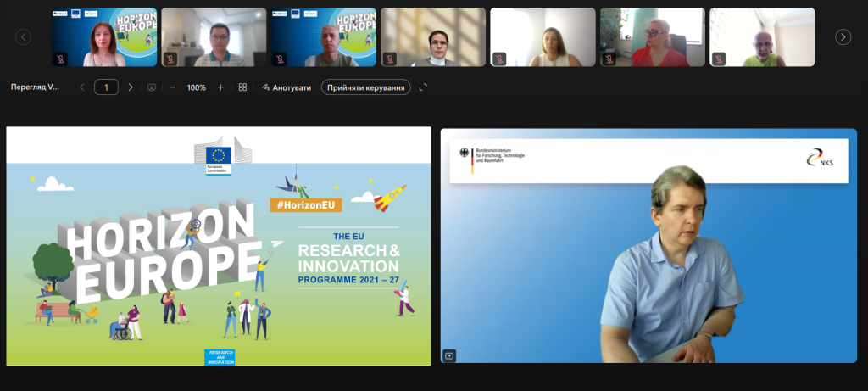Click the Анотувати annotate button
The width and height of the screenshot is (868, 391).
point(287,87)
